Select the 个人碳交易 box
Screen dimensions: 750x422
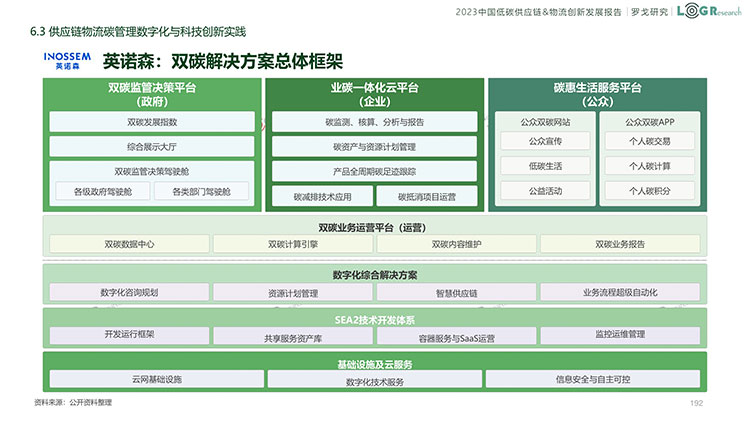point(650,141)
